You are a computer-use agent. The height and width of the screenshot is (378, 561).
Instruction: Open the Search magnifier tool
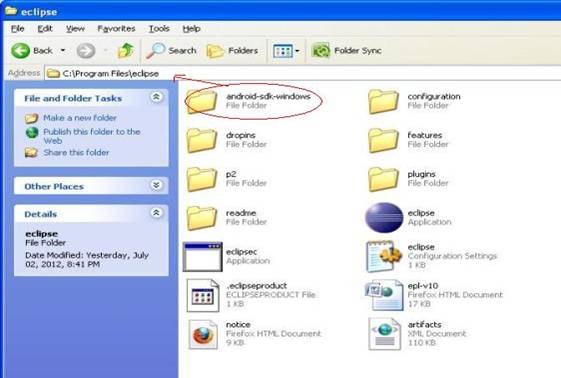[x=171, y=51]
